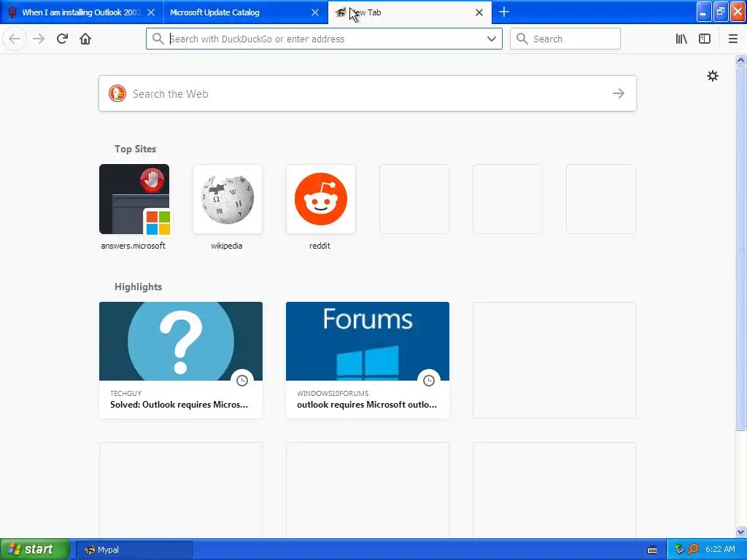Expand the address bar history dropdown
This screenshot has width=747, height=560.
491,39
